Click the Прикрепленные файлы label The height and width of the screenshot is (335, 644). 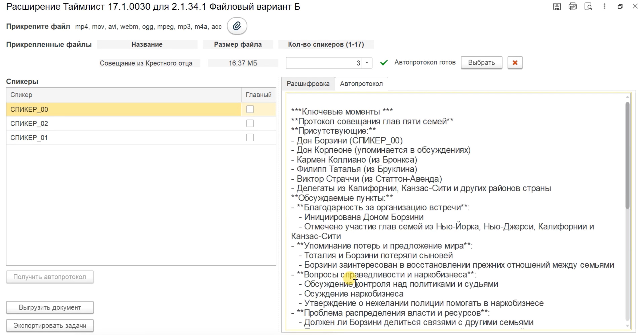click(49, 45)
